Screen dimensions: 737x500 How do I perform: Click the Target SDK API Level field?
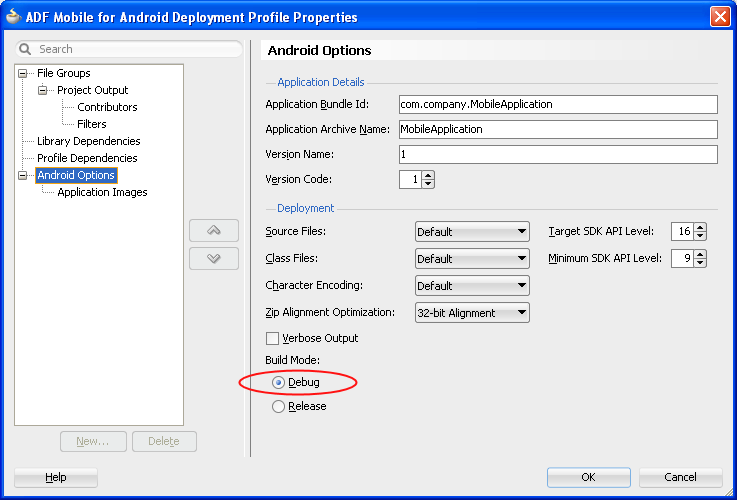click(x=682, y=231)
